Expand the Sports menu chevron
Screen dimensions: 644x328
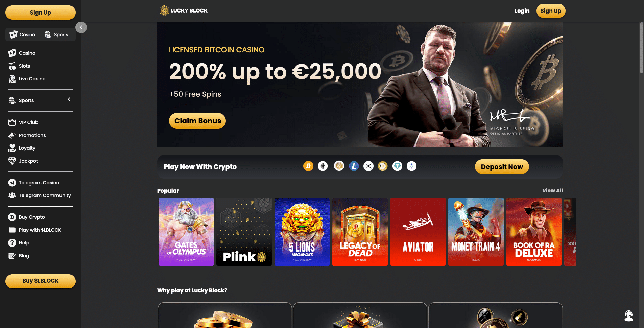coord(69,100)
